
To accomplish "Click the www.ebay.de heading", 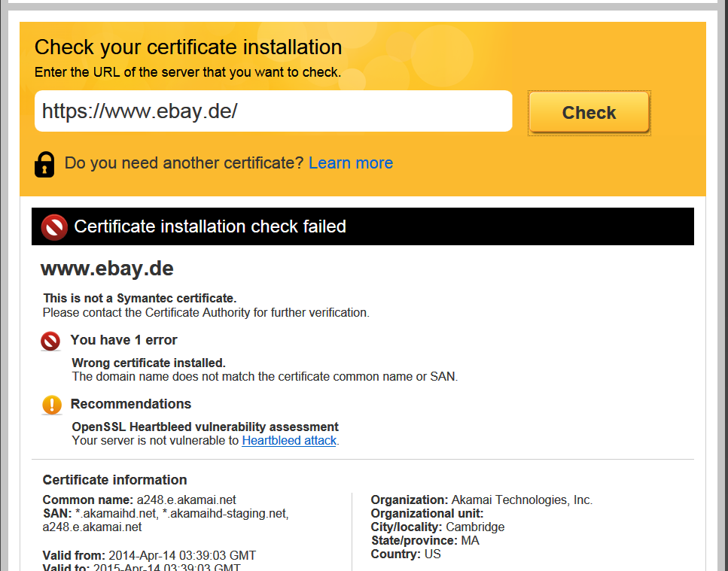I will [x=107, y=269].
